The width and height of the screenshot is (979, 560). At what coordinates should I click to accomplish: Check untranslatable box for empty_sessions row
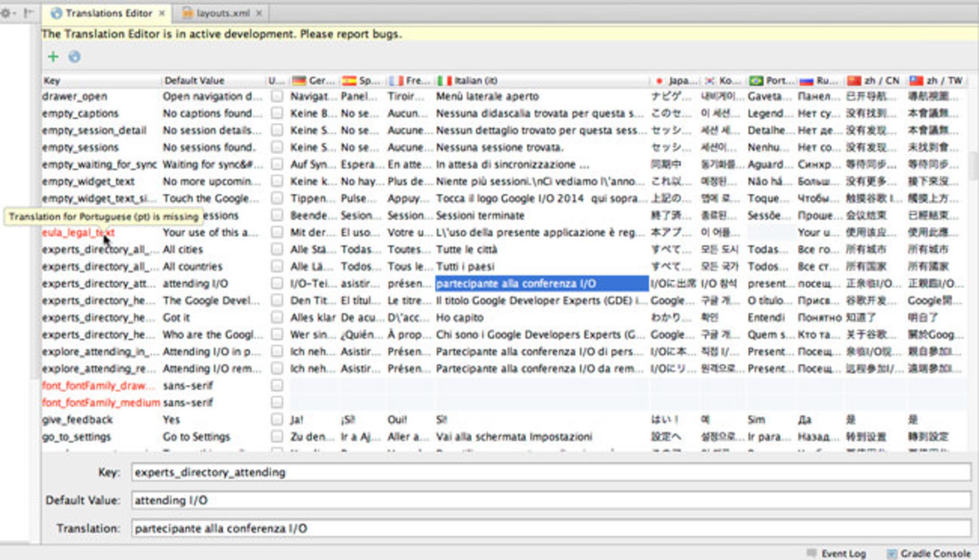tap(277, 147)
